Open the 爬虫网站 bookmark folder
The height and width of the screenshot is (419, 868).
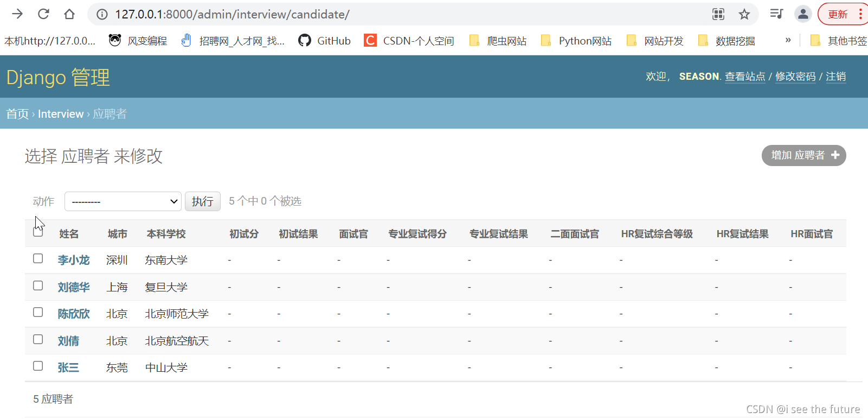click(x=498, y=41)
